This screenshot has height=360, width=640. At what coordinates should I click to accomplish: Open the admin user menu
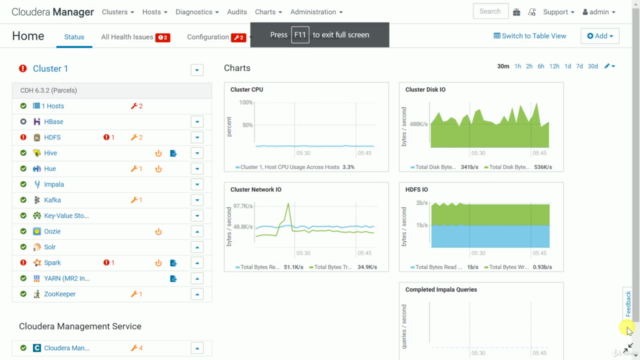[599, 12]
